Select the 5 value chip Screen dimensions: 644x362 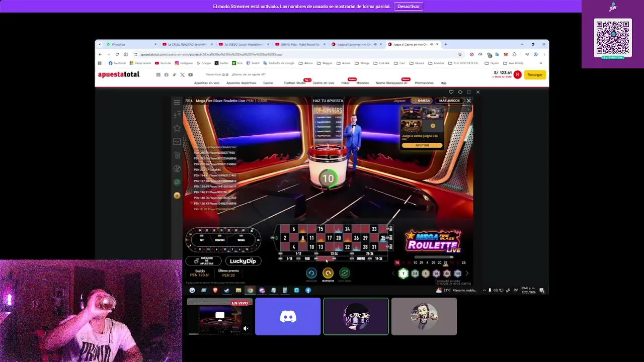point(426,274)
